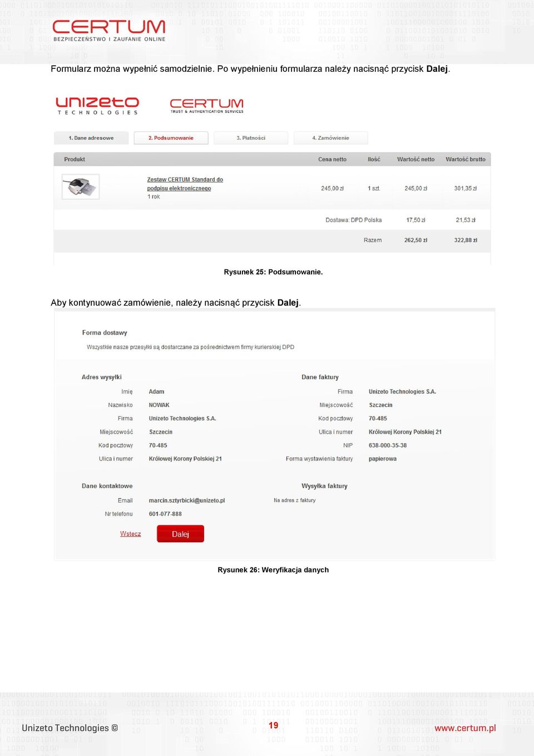Click the Ilość column header

[x=374, y=159]
